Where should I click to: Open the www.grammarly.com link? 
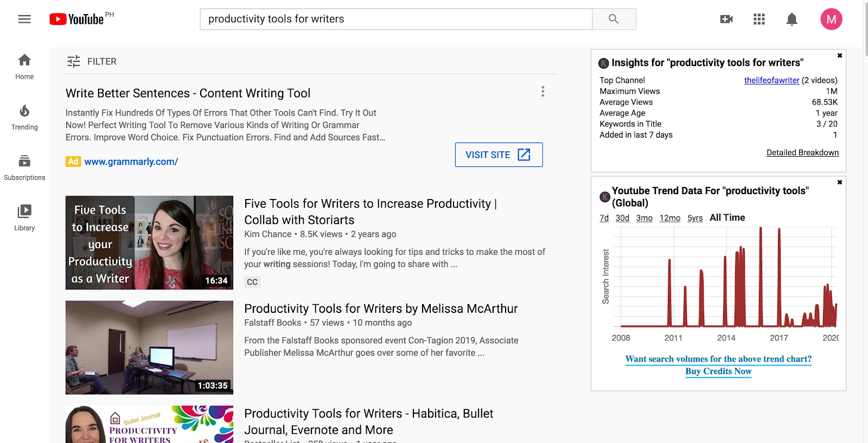click(131, 162)
